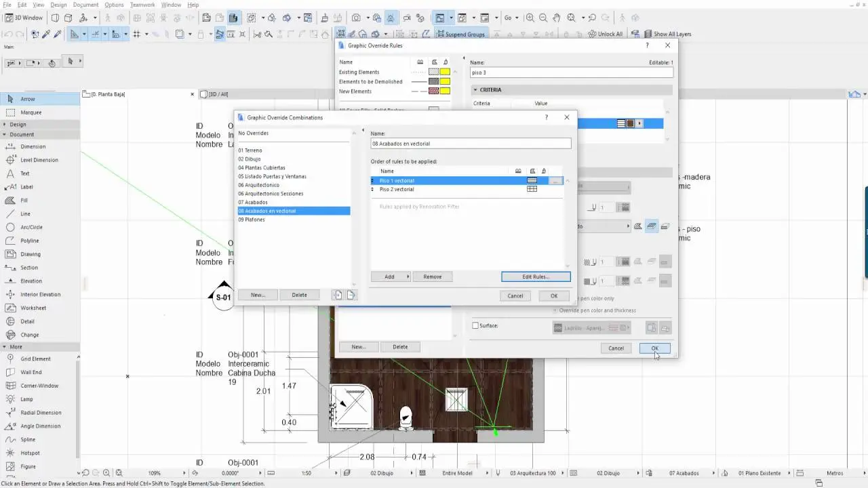
Task: Select the Fill tool
Action: [x=26, y=200]
